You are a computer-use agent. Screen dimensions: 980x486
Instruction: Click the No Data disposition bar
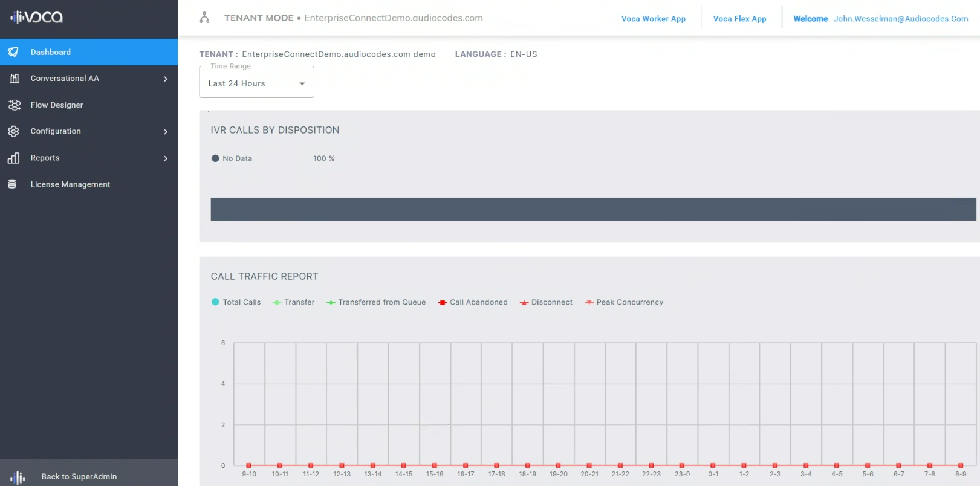click(592, 209)
